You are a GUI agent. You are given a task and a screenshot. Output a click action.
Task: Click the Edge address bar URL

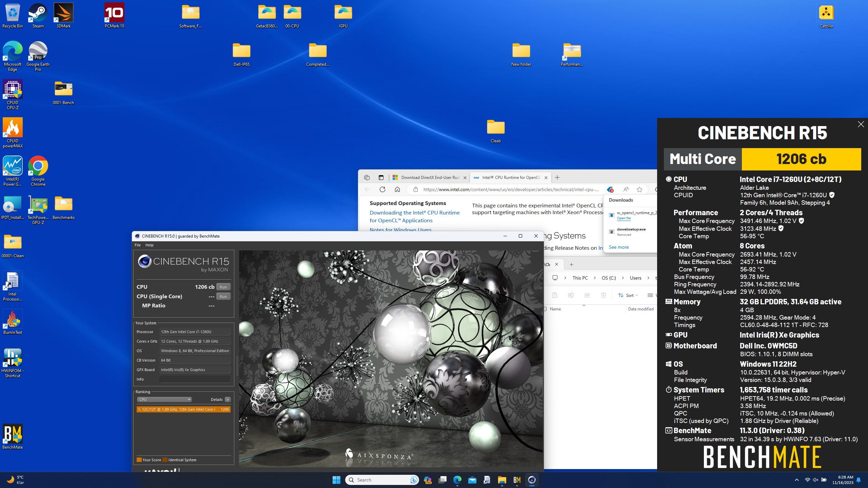[511, 189]
